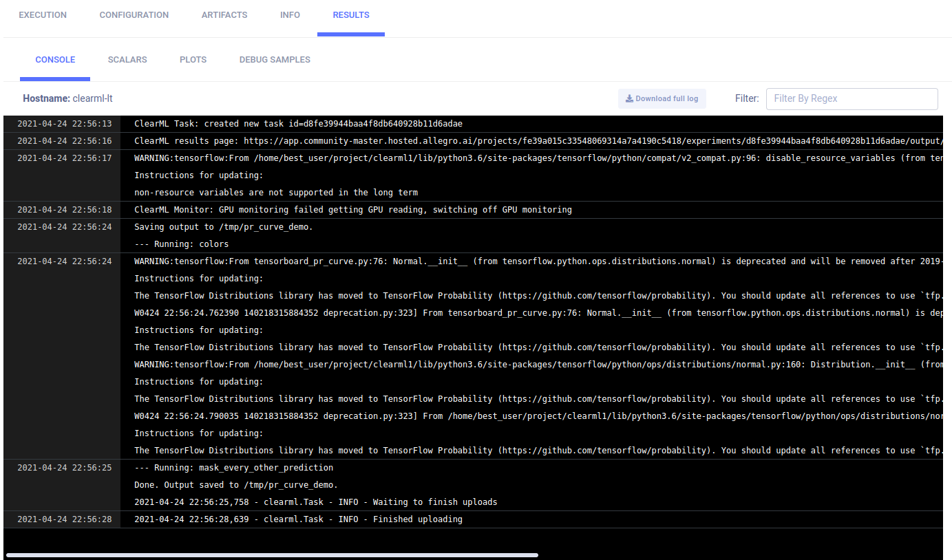The image size is (952, 560).
Task: Click the timestamp 2021-04-24 22:56:13
Action: coord(64,124)
